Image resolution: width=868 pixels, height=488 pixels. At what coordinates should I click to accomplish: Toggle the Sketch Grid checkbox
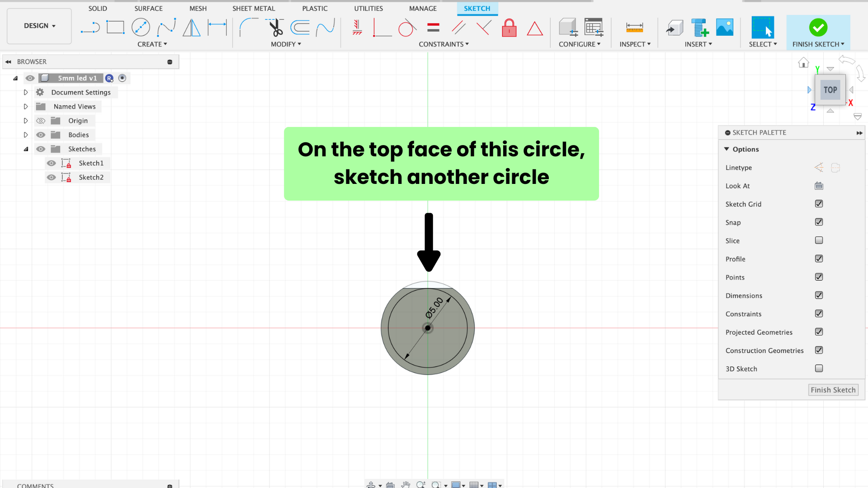pyautogui.click(x=819, y=204)
